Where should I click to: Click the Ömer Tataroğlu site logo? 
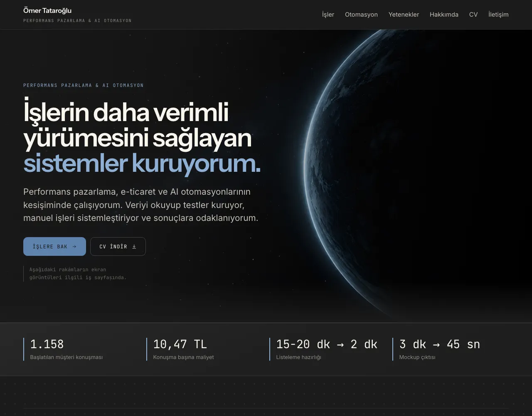click(x=47, y=11)
